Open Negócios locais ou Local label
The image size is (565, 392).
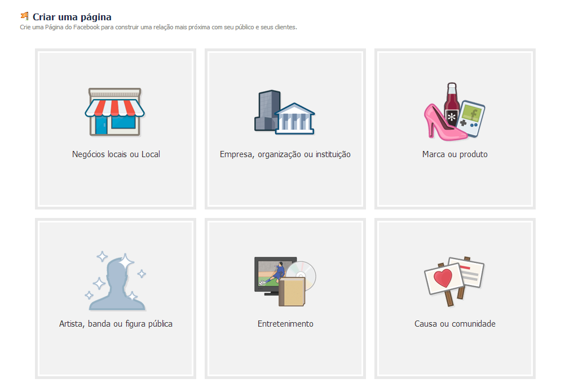116,154
